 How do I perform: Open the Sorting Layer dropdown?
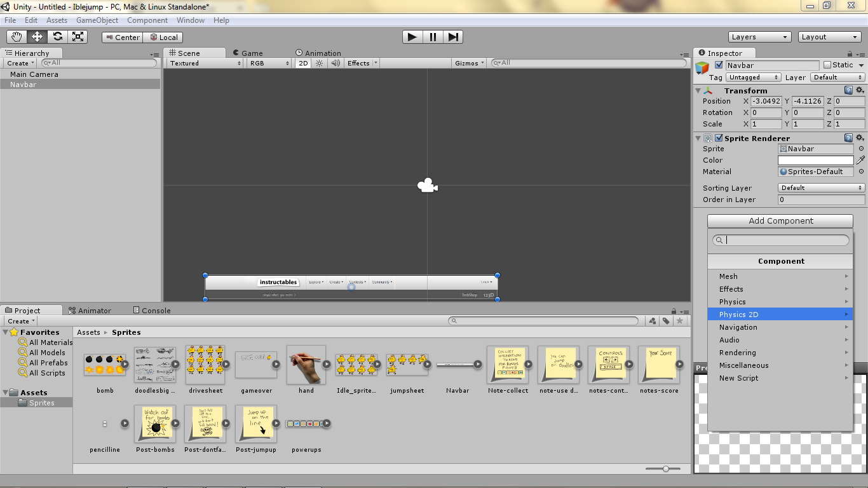tap(822, 188)
